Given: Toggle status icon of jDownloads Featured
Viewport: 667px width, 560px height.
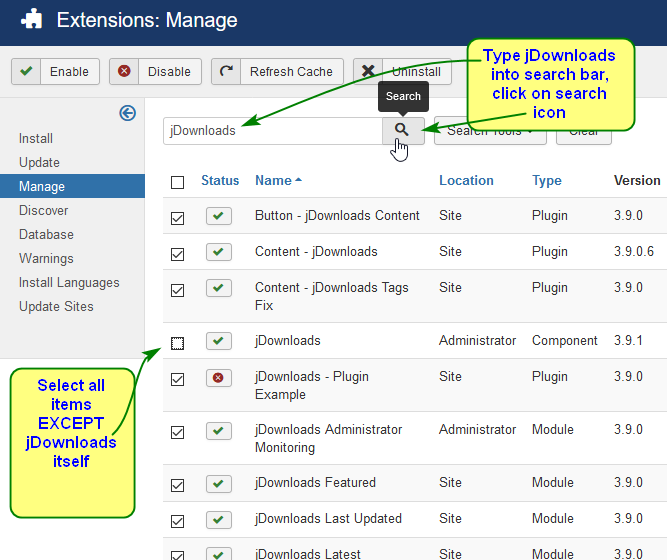Looking at the screenshot, I should (219, 484).
